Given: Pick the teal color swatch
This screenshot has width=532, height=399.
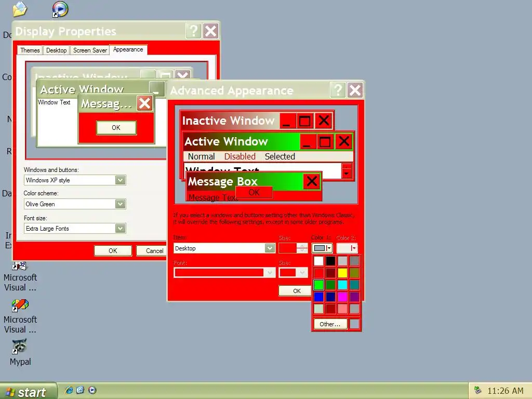Looking at the screenshot, I should click(354, 285).
